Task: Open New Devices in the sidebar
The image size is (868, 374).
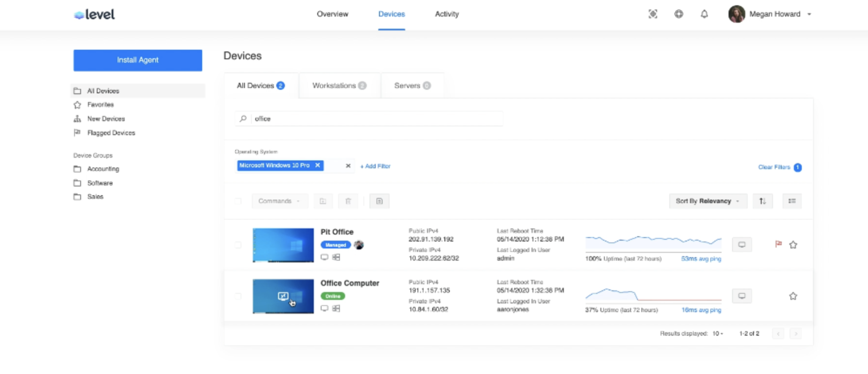Action: 106,119
